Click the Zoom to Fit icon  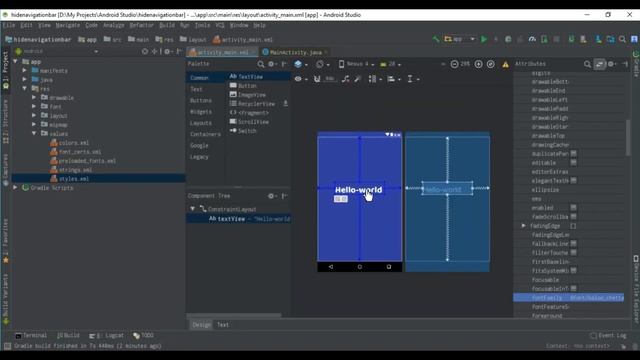click(491, 64)
